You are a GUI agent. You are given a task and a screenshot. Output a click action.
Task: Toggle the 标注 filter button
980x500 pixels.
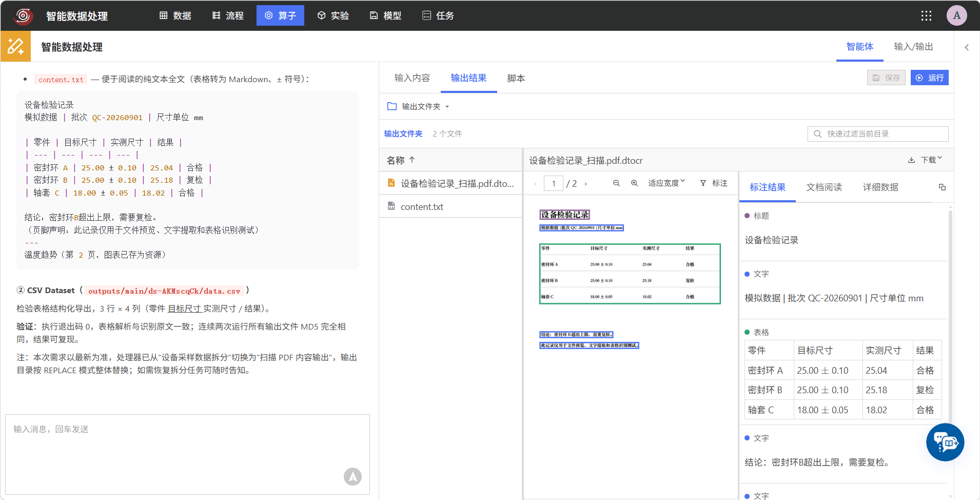tap(714, 183)
